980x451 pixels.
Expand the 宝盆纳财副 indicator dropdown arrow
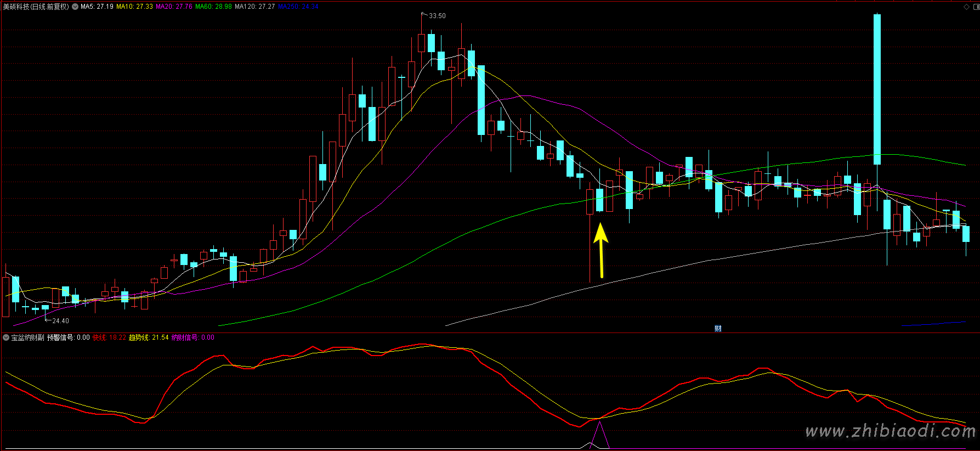coord(6,337)
